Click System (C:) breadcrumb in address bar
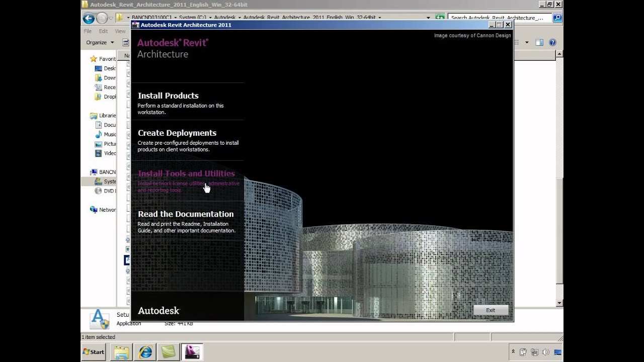Viewport: 644px width, 362px height. coord(193,18)
